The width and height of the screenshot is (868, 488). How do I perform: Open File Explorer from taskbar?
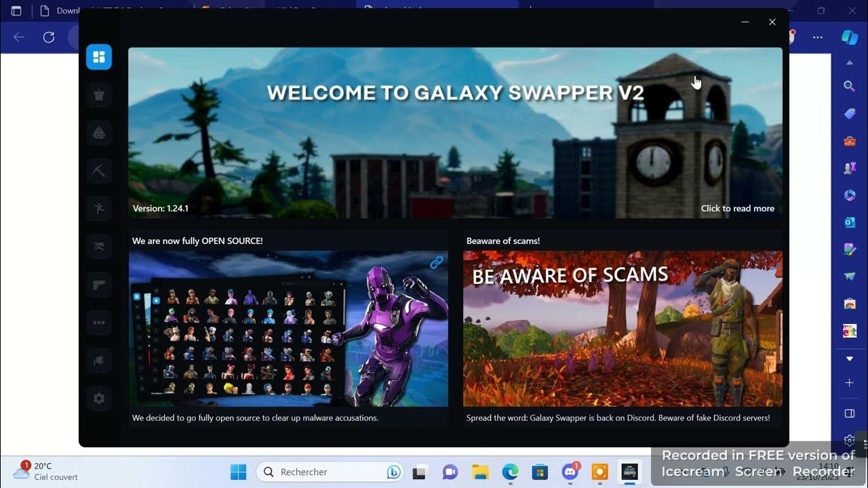pos(480,472)
